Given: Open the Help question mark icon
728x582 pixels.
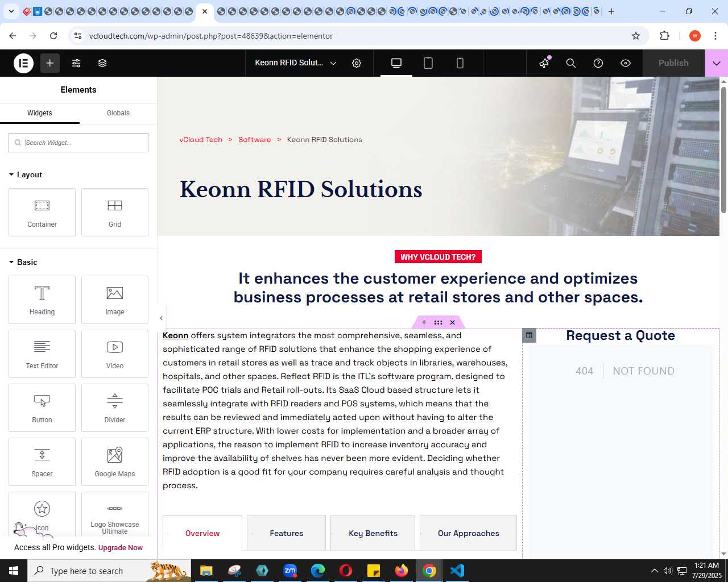Looking at the screenshot, I should coord(598,63).
